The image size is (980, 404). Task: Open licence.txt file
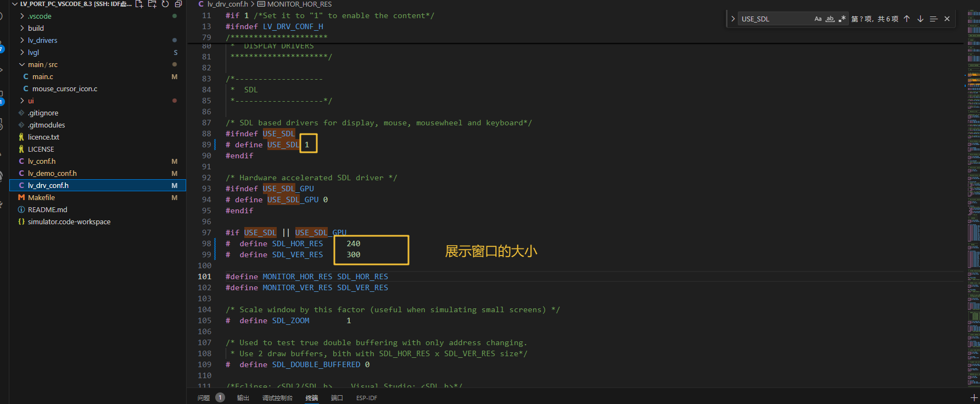[x=98, y=137]
